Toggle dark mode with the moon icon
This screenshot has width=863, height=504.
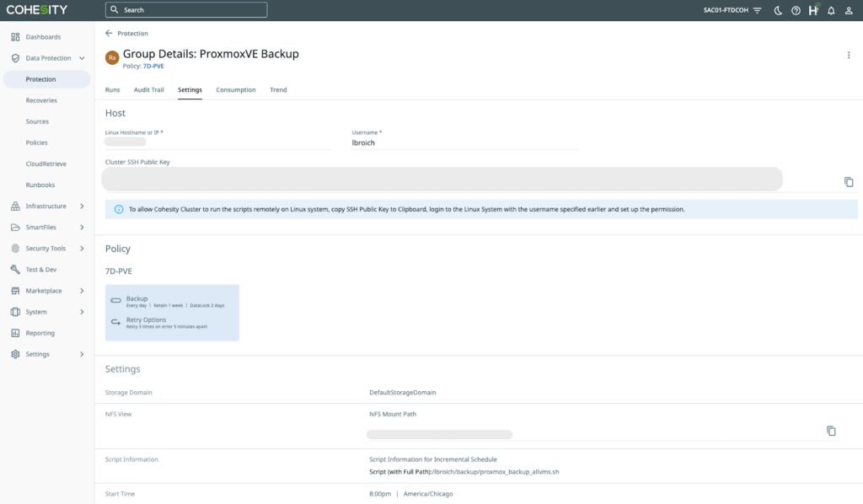776,9
